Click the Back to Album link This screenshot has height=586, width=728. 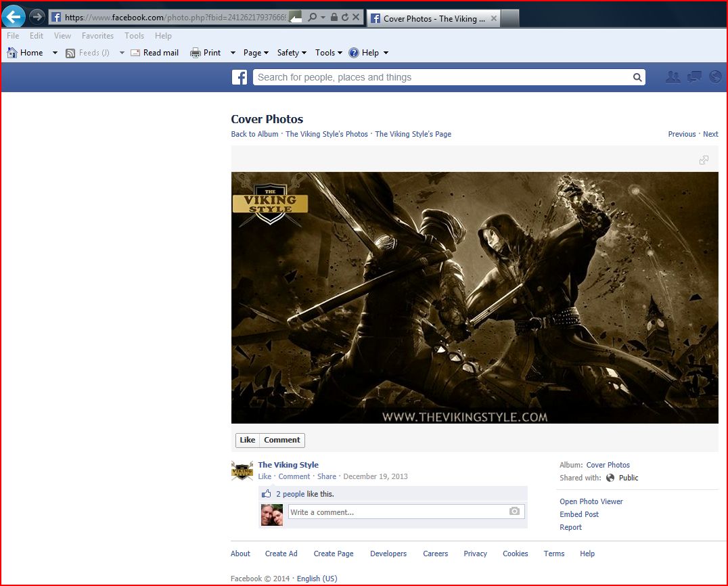(x=255, y=134)
